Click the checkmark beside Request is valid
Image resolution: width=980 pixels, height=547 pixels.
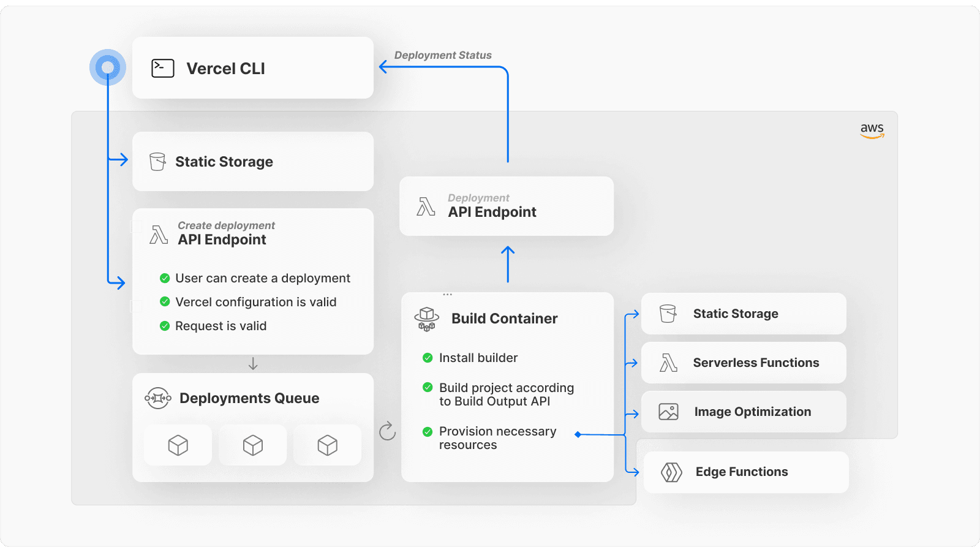[165, 326]
